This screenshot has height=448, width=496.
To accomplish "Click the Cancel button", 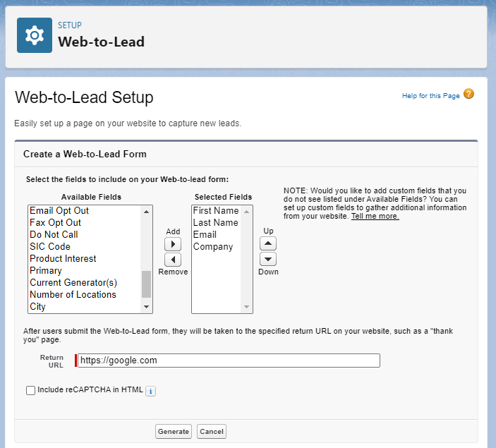I will coord(211,432).
